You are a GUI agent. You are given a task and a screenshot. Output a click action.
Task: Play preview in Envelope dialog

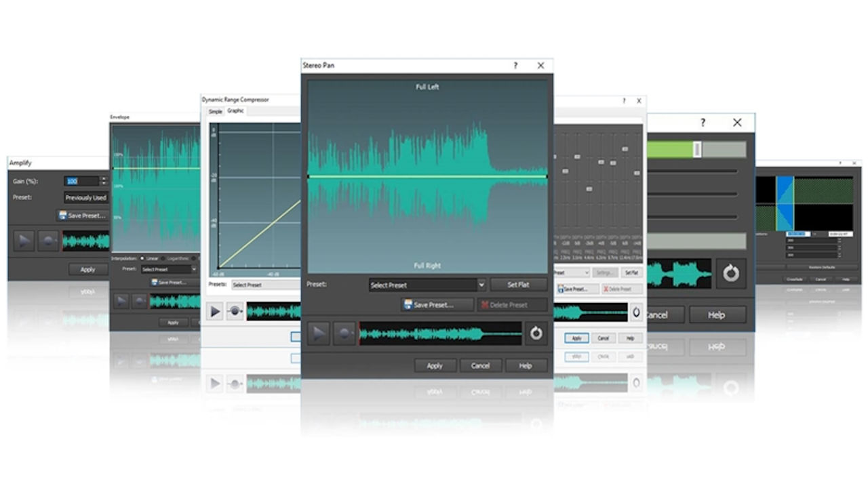121,302
